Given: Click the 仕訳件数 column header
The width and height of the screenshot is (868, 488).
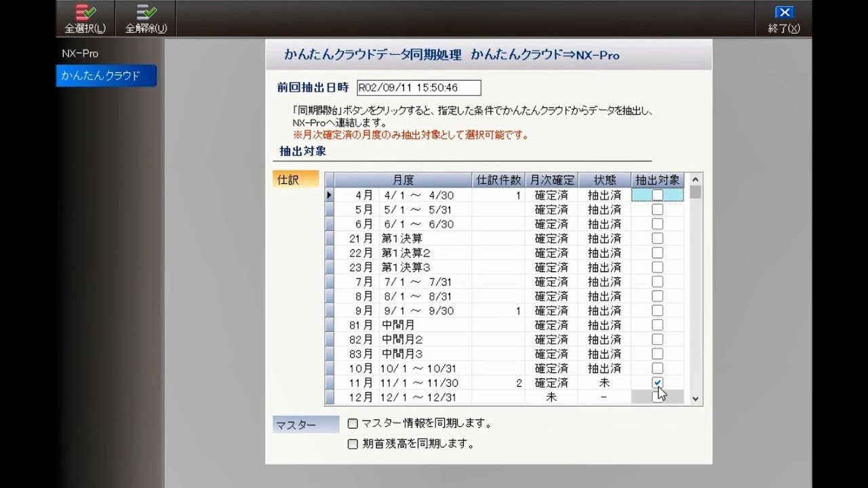Looking at the screenshot, I should pyautogui.click(x=498, y=180).
